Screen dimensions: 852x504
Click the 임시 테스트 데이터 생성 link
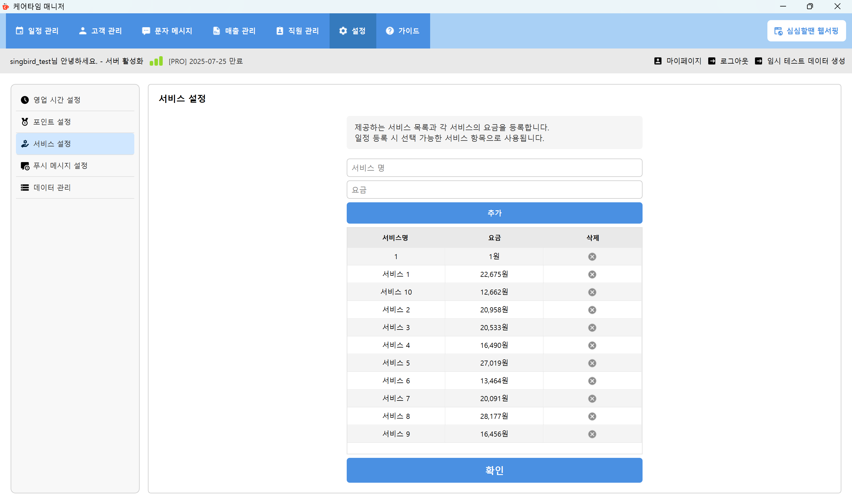(806, 61)
